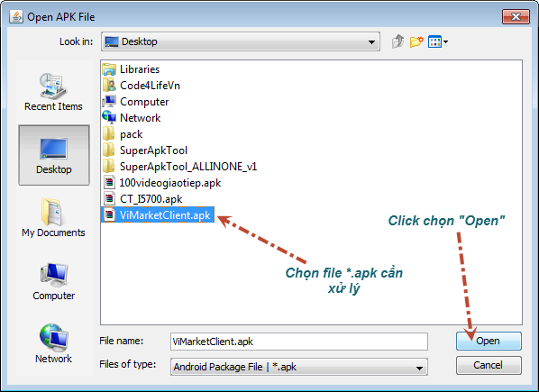Open My Documents from the sidebar
This screenshot has height=392, width=539.
click(x=53, y=218)
